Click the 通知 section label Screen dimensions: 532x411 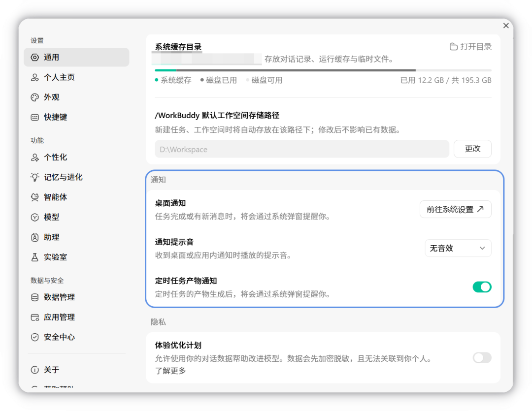158,180
